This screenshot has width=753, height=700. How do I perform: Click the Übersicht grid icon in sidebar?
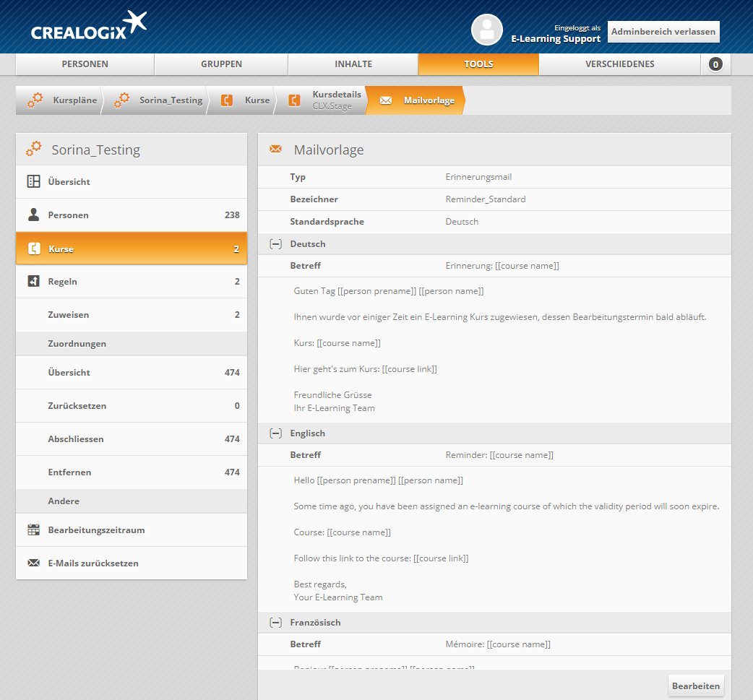tap(33, 182)
